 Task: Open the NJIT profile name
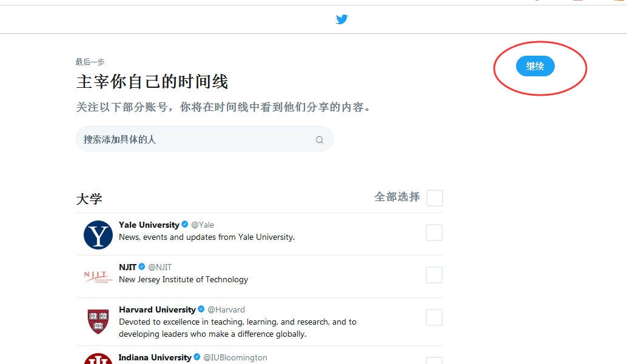127,267
